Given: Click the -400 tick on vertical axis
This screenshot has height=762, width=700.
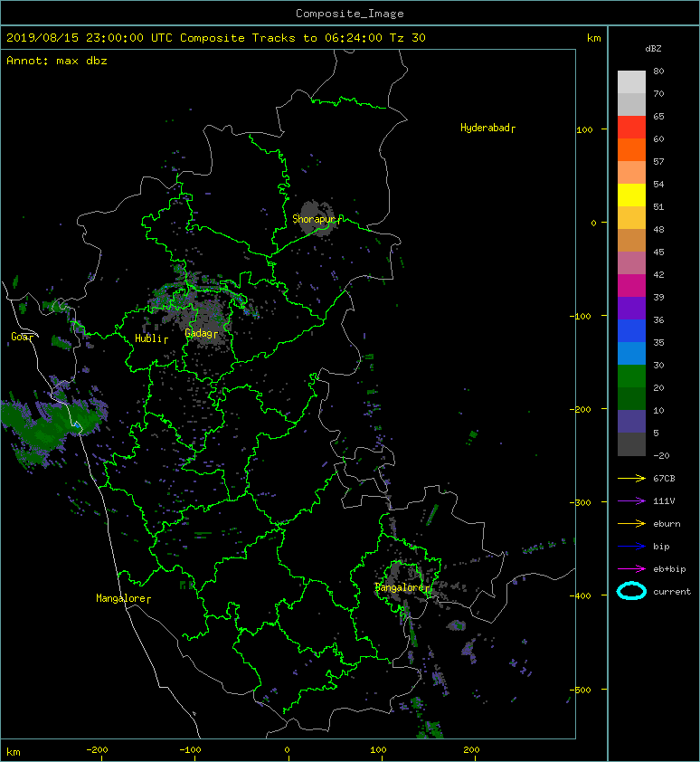Looking at the screenshot, I should tap(581, 595).
